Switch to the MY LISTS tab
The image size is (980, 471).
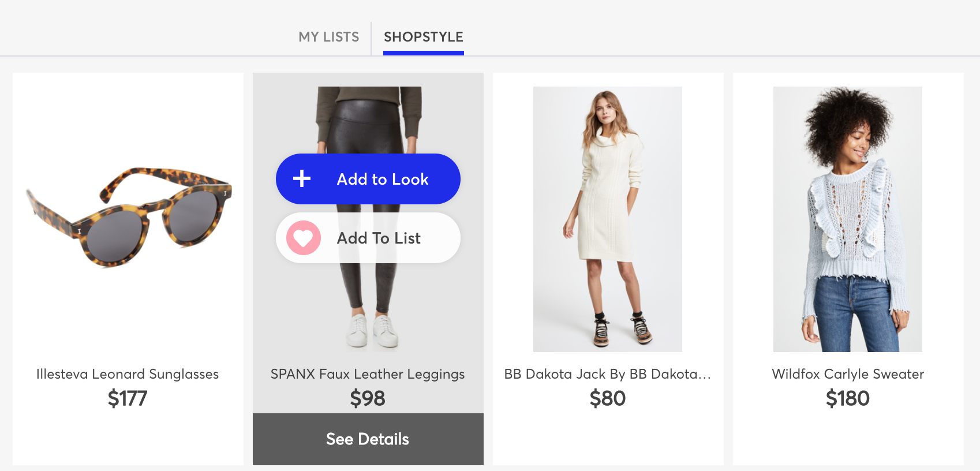328,37
